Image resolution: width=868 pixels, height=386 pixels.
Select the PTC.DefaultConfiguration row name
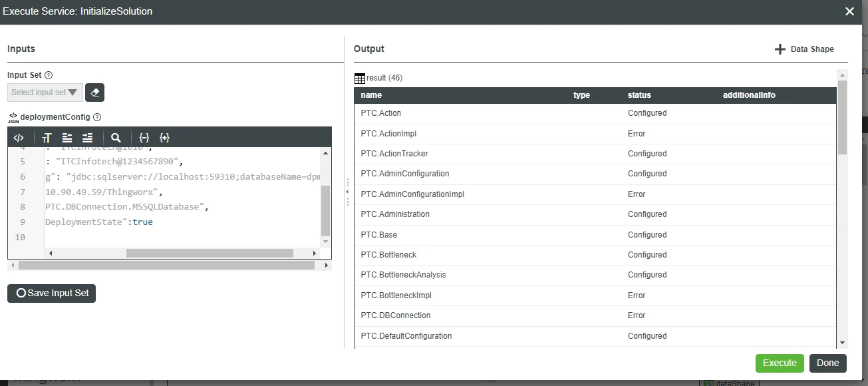point(406,336)
